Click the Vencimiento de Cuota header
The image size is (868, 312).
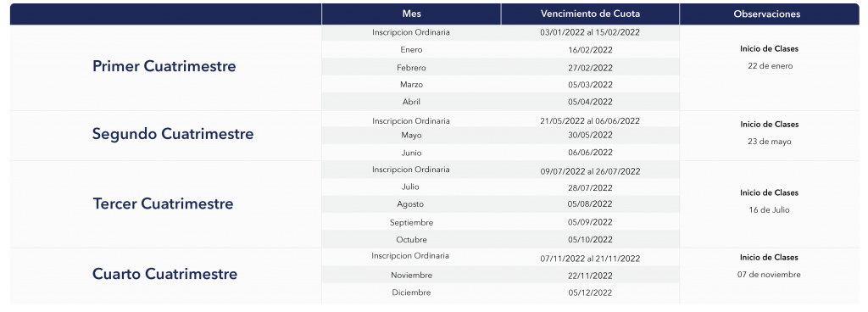coord(590,14)
